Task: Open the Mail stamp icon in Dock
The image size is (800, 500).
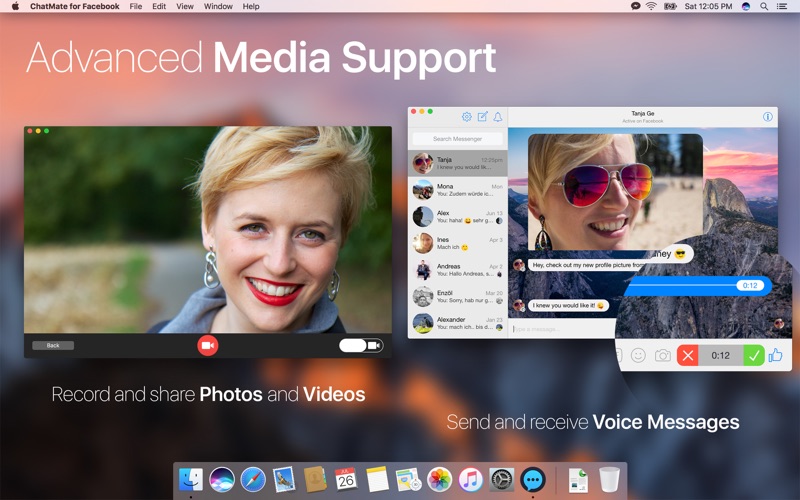Action: click(x=284, y=480)
